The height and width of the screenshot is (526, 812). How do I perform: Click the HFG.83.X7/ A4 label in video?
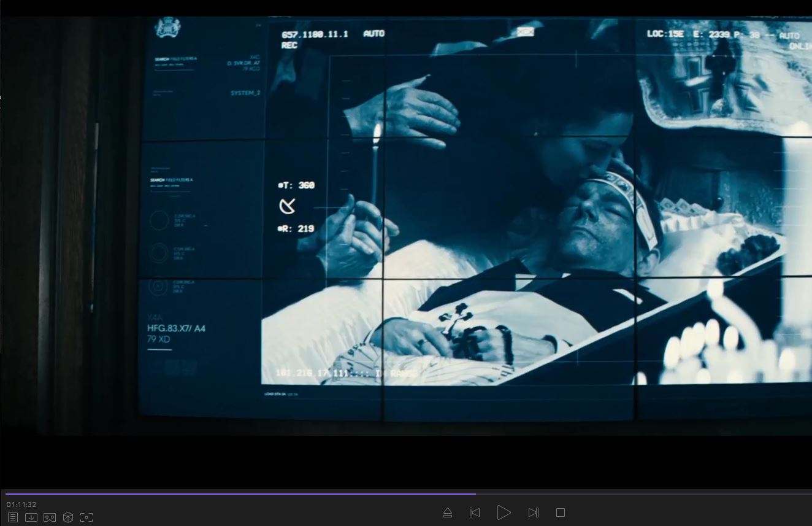click(x=176, y=328)
